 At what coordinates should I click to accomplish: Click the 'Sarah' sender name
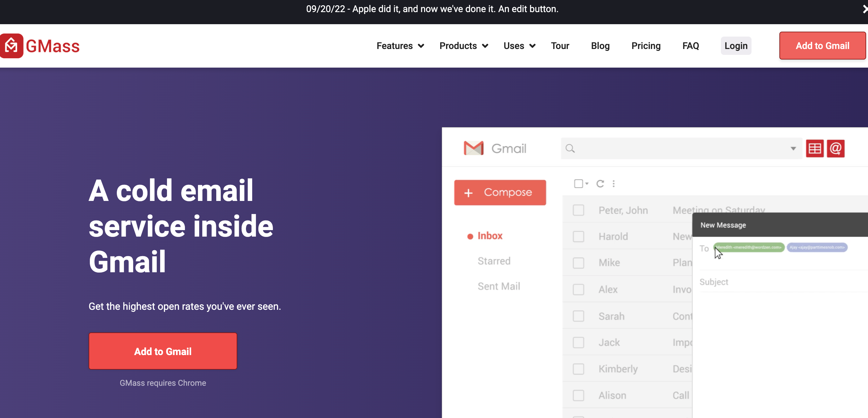(611, 316)
